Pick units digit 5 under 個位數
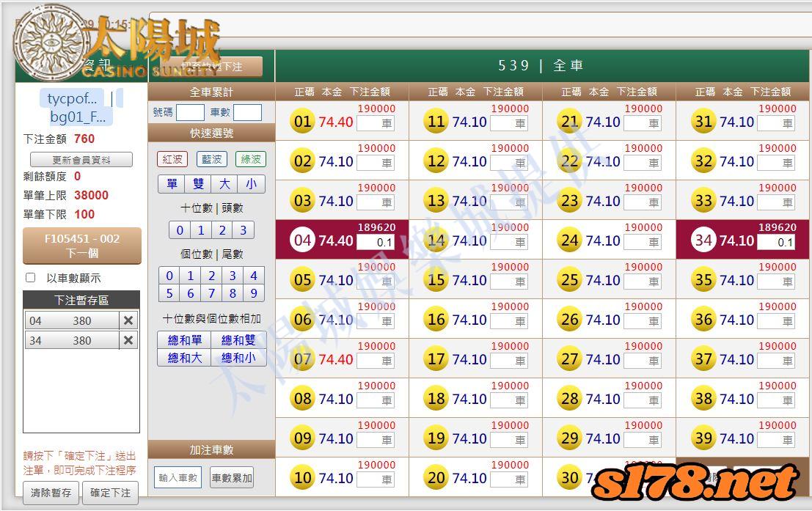This screenshot has height=511, width=812. pyautogui.click(x=169, y=293)
